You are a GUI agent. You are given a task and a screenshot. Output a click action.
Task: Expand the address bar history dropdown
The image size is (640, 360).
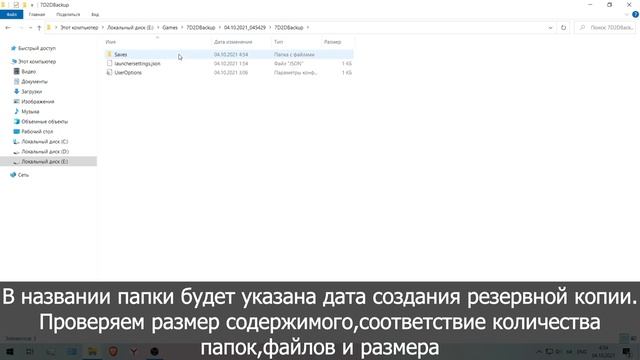[x=550, y=28]
